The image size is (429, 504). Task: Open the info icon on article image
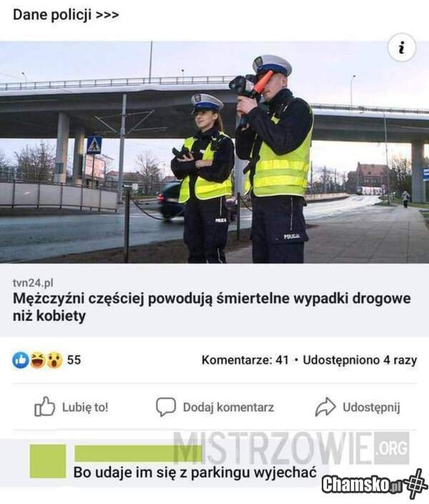pos(402,48)
